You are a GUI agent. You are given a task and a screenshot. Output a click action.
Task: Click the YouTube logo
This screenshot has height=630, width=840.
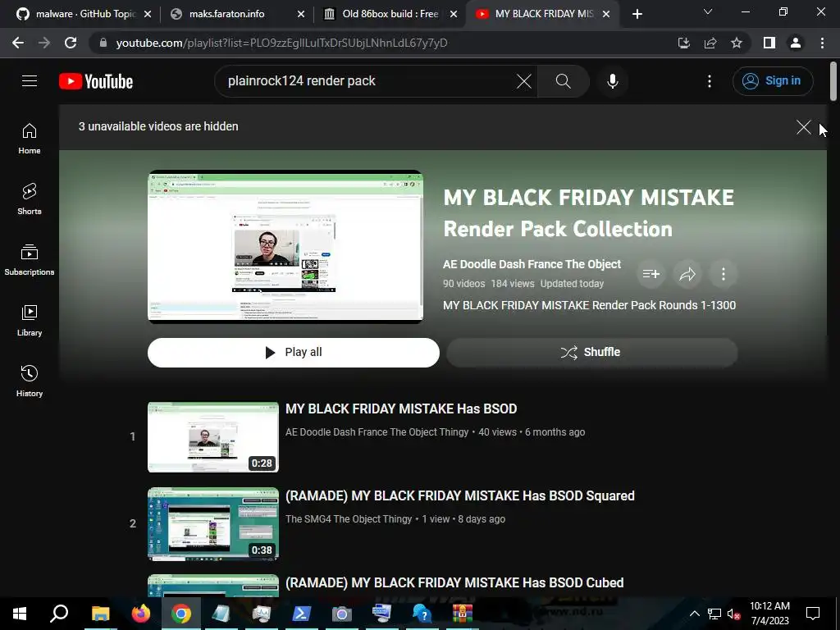[x=96, y=81]
